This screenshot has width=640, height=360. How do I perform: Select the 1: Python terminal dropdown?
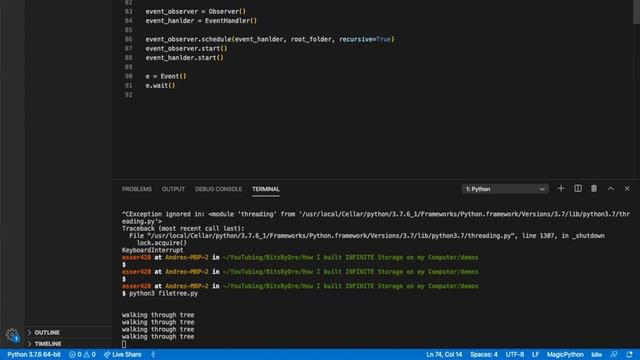tap(505, 189)
